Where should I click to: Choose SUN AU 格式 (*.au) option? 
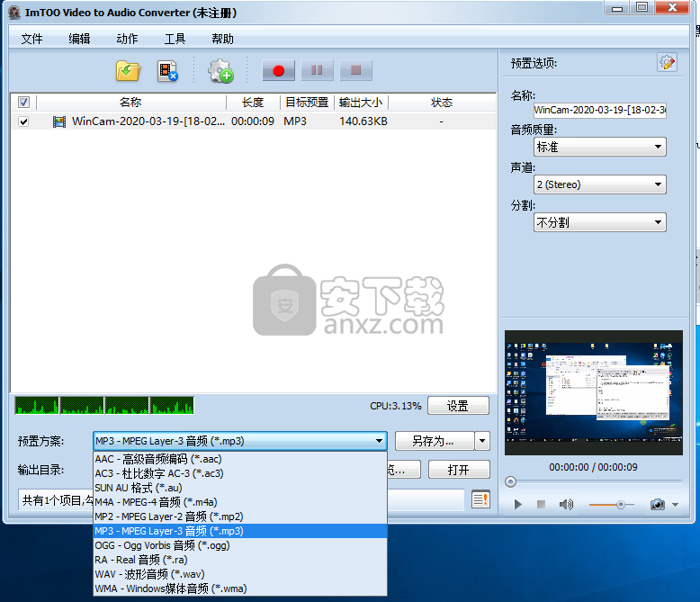[240, 488]
